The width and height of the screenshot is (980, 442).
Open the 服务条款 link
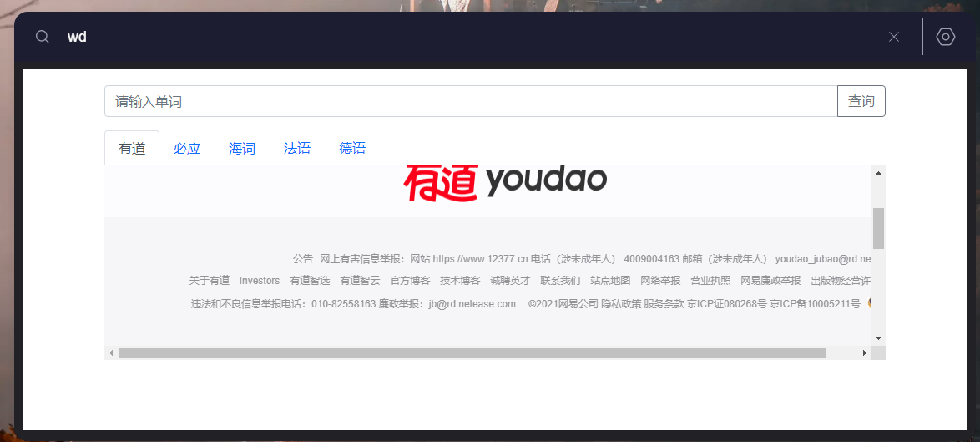tap(664, 304)
